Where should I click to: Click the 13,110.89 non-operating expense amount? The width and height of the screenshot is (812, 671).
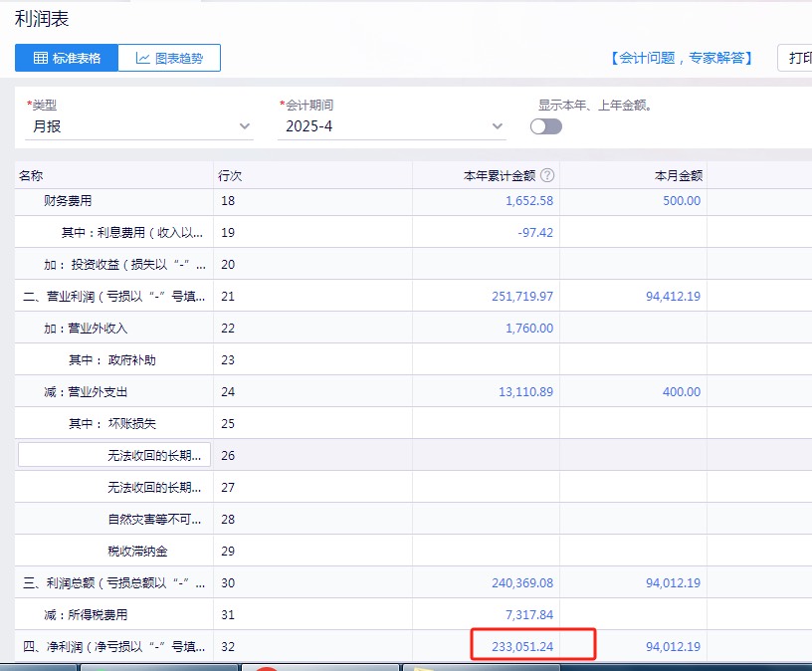coord(525,392)
